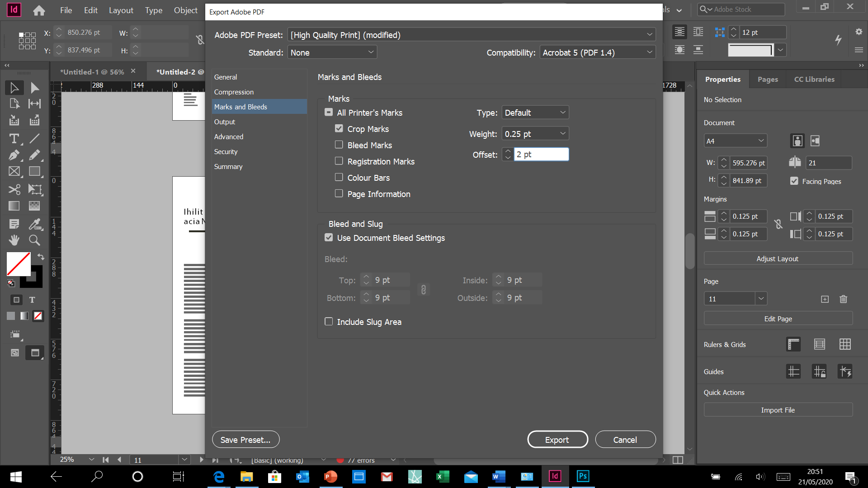Click the Save Preset button
The height and width of the screenshot is (488, 868).
click(x=245, y=439)
